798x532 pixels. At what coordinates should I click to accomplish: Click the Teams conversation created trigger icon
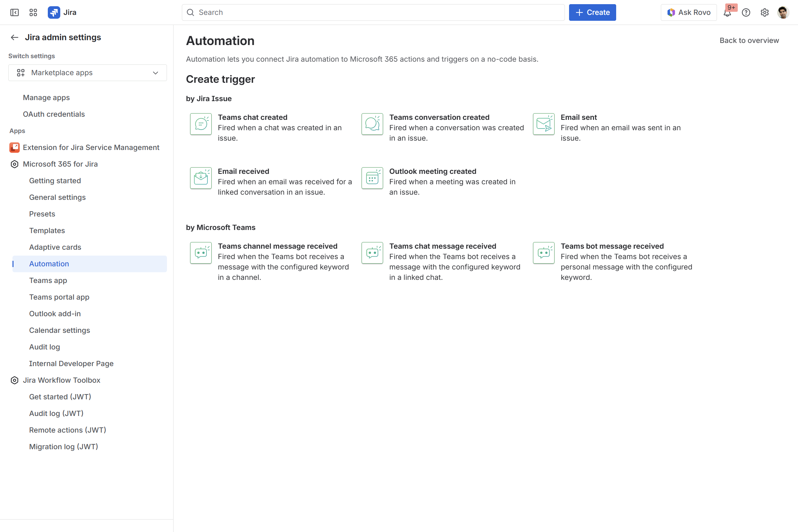point(372,124)
